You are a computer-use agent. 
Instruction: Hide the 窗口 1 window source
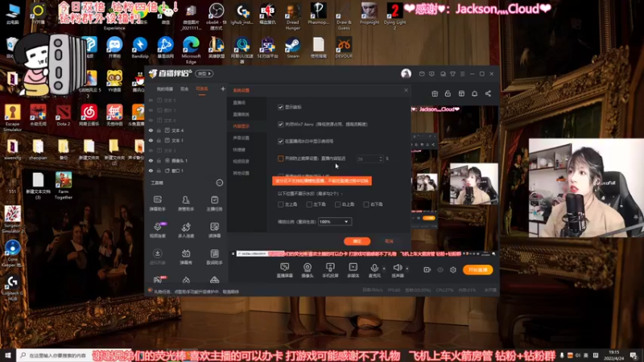(x=151, y=171)
